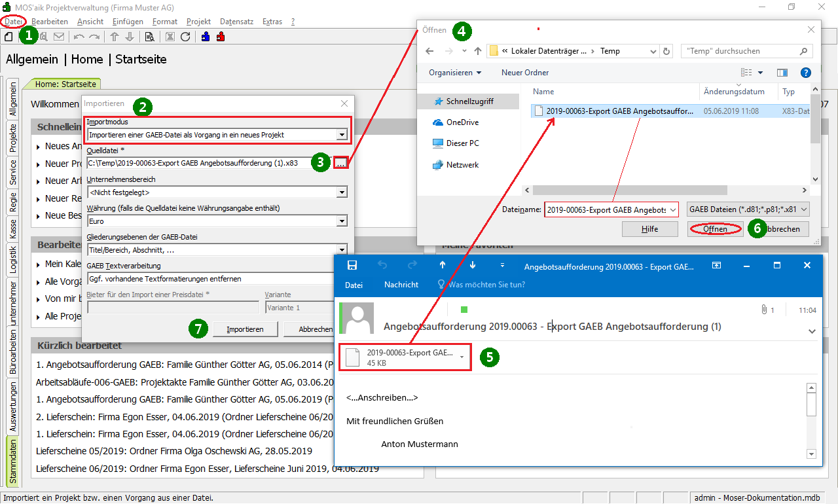Expand the Organisieren menu
The height and width of the screenshot is (504, 838).
coord(455,73)
